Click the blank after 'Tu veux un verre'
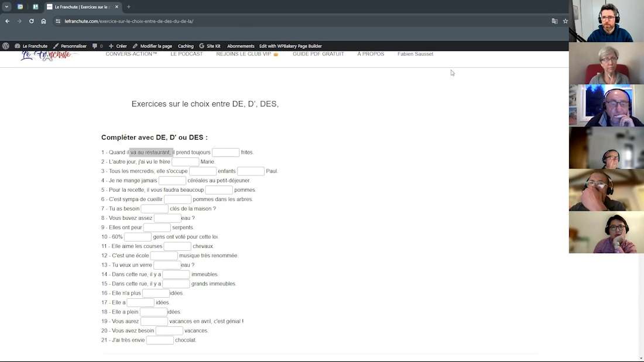644x362 pixels. tap(167, 265)
